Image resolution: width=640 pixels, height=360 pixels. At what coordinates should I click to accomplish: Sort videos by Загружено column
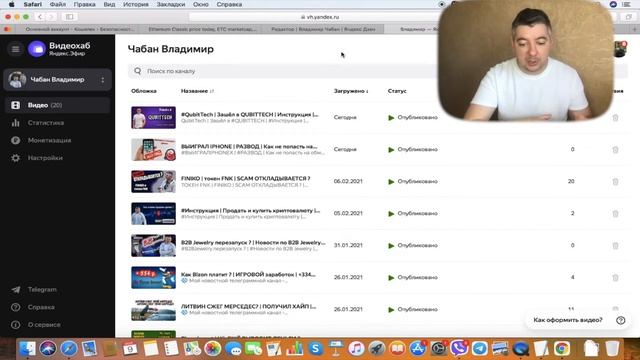[x=351, y=91]
